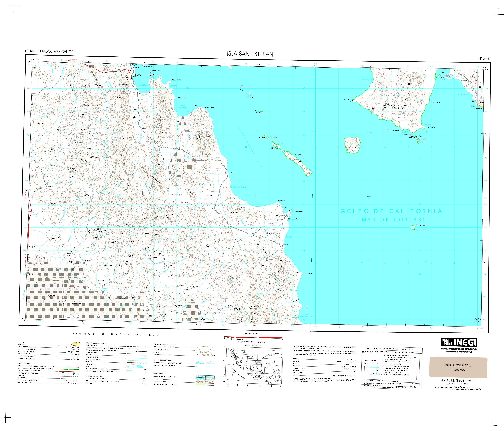Click the H12-10 sheet code at top right
Viewport: 504px width, 431px height.
coord(484,59)
